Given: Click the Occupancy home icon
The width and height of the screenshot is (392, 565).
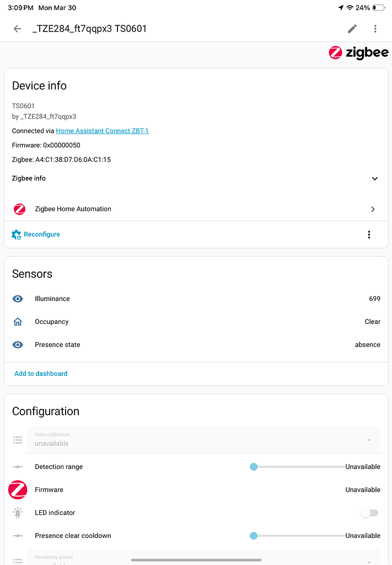Looking at the screenshot, I should coord(18,322).
